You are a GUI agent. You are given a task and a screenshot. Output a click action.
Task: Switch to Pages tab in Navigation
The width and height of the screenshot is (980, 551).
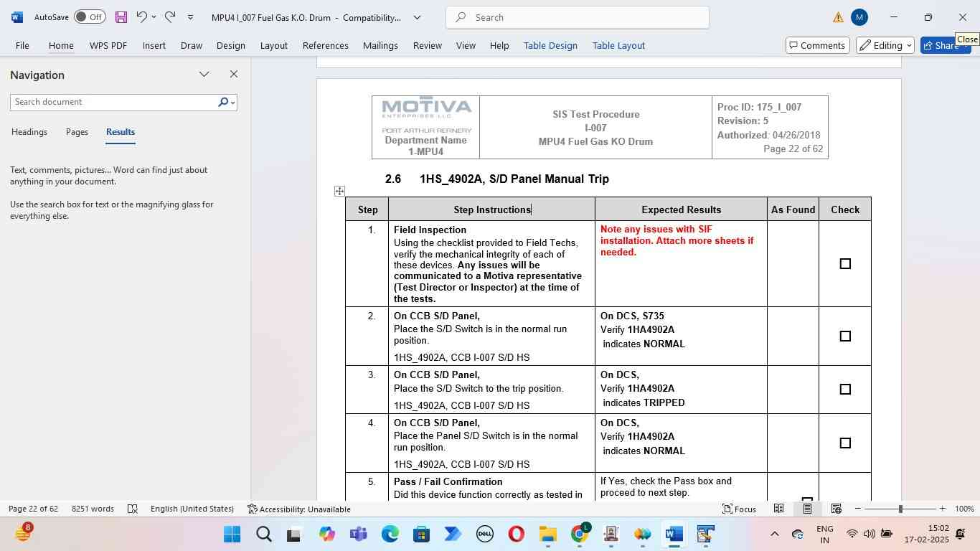[77, 132]
